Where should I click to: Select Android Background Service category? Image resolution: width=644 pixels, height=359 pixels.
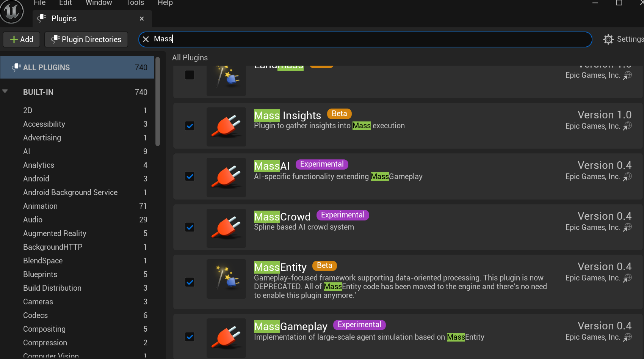[77, 192]
